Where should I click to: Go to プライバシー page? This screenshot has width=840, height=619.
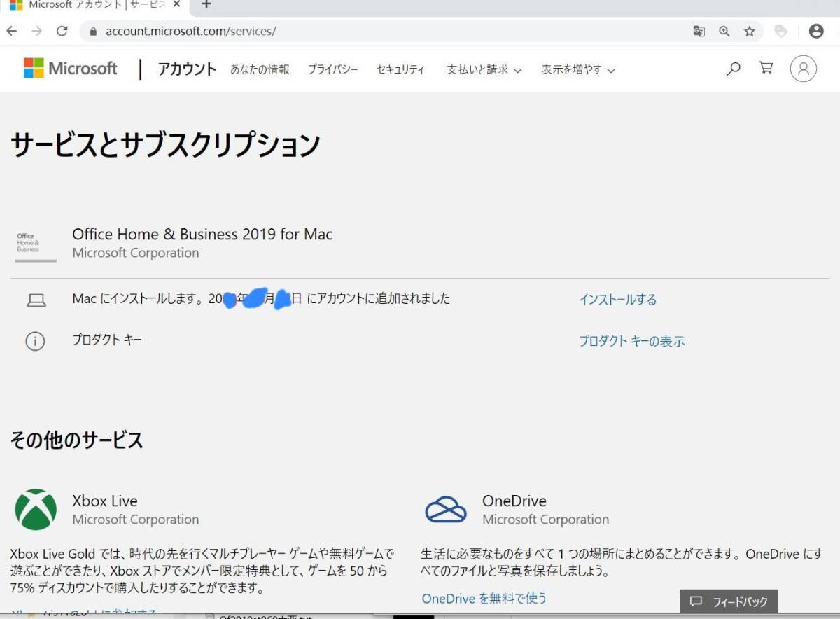tap(333, 69)
